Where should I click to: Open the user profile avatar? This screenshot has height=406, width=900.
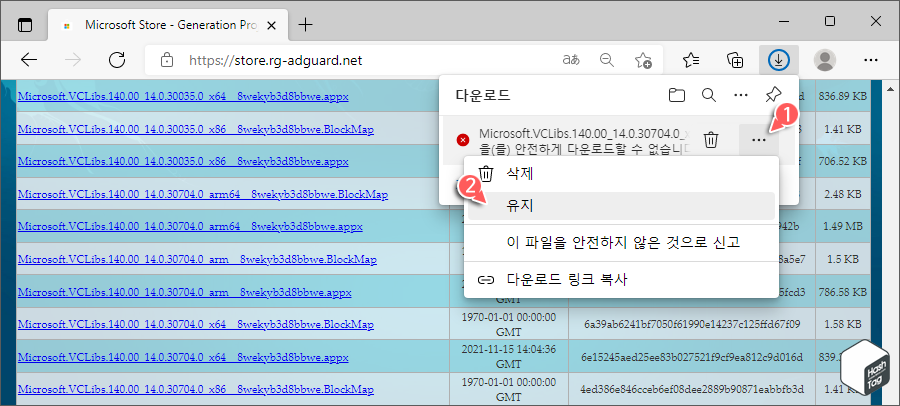click(825, 60)
